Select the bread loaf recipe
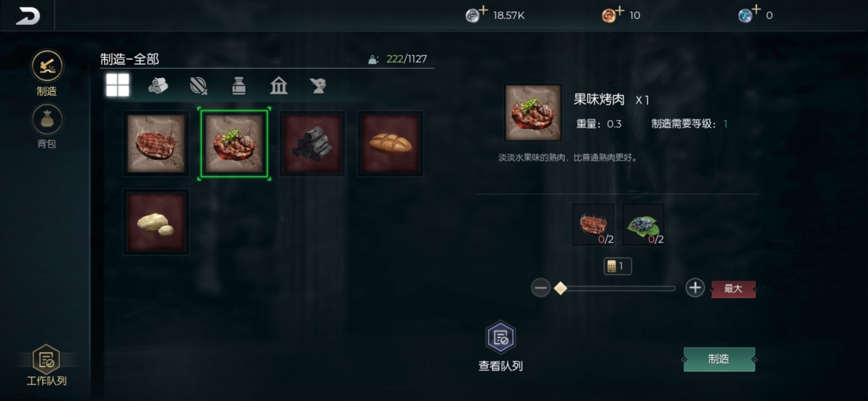Viewport: 868px width, 401px height. [390, 144]
